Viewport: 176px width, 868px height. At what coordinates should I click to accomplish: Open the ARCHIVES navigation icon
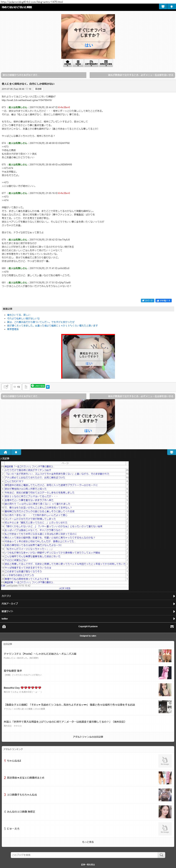click(x=106, y=63)
